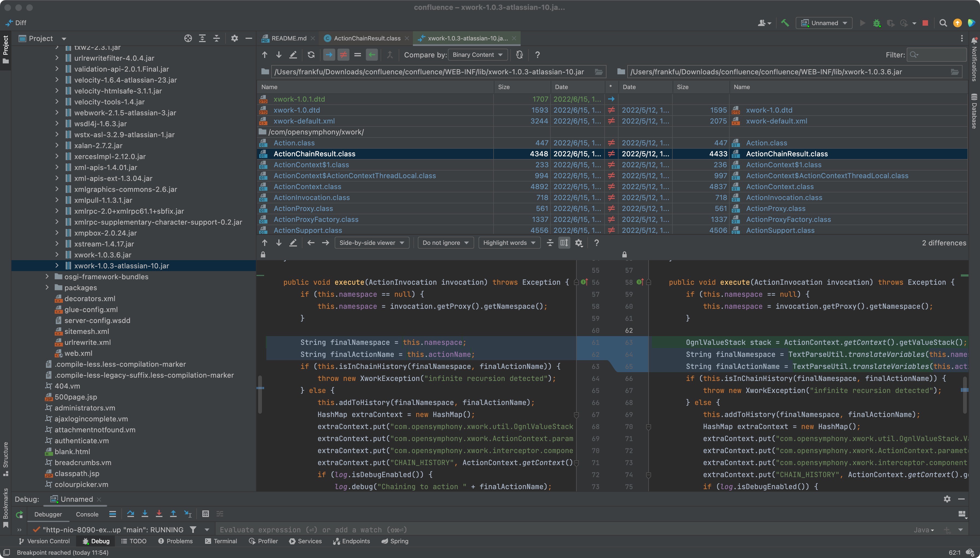Open the Services tool window

coord(305,541)
